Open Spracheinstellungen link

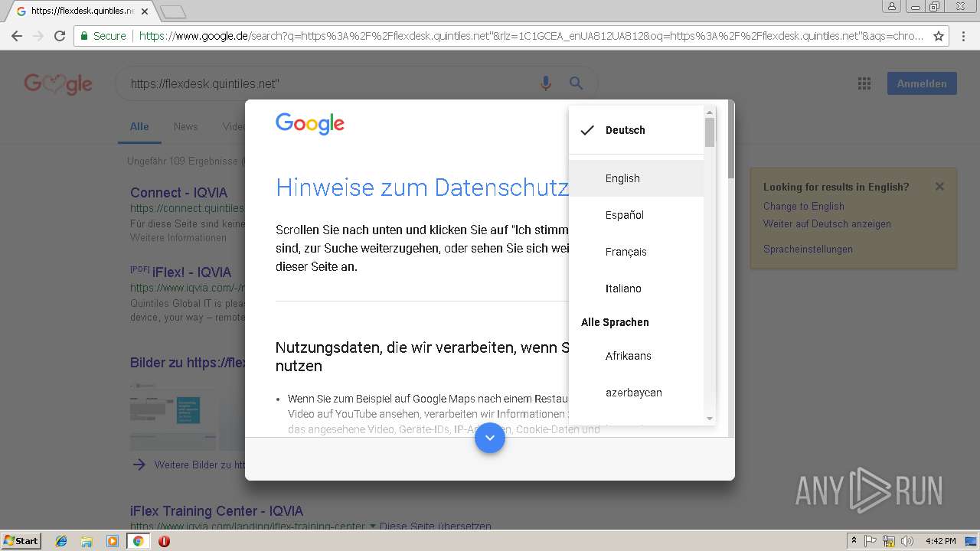(x=808, y=249)
